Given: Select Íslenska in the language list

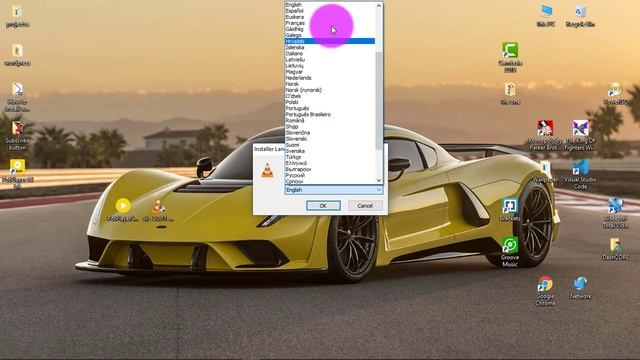Looking at the screenshot, I should coord(330,47).
